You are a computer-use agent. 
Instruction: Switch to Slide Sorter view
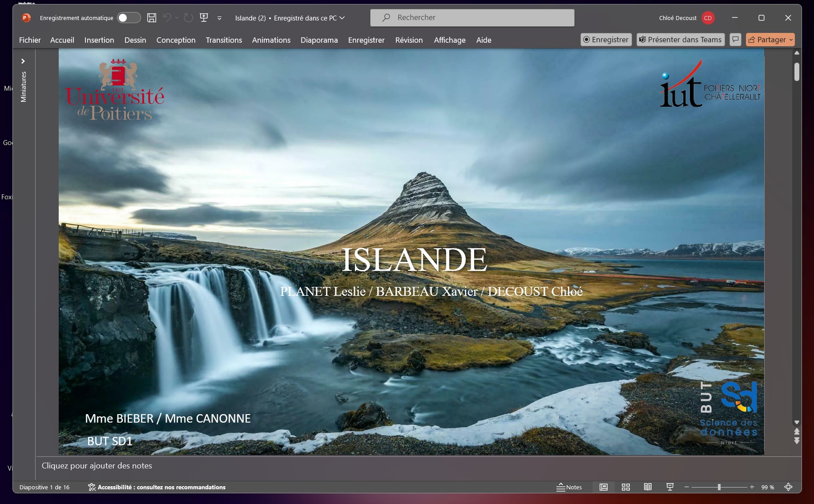pos(625,487)
